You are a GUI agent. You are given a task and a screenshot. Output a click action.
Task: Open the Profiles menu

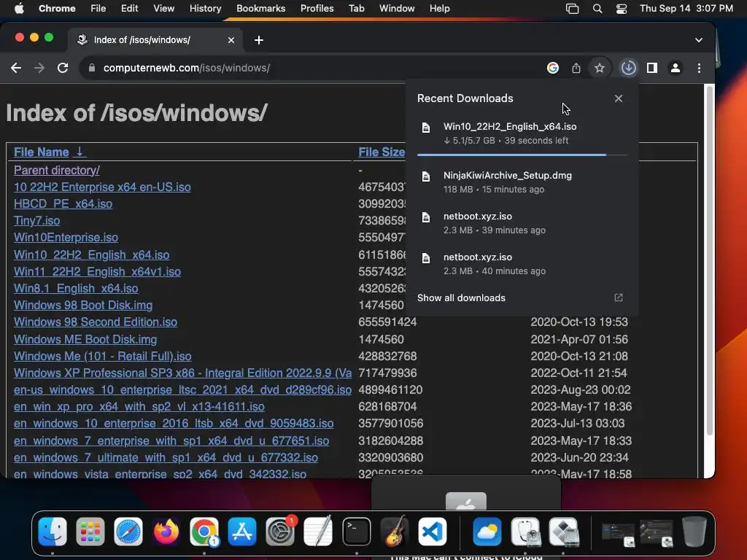coord(317,9)
